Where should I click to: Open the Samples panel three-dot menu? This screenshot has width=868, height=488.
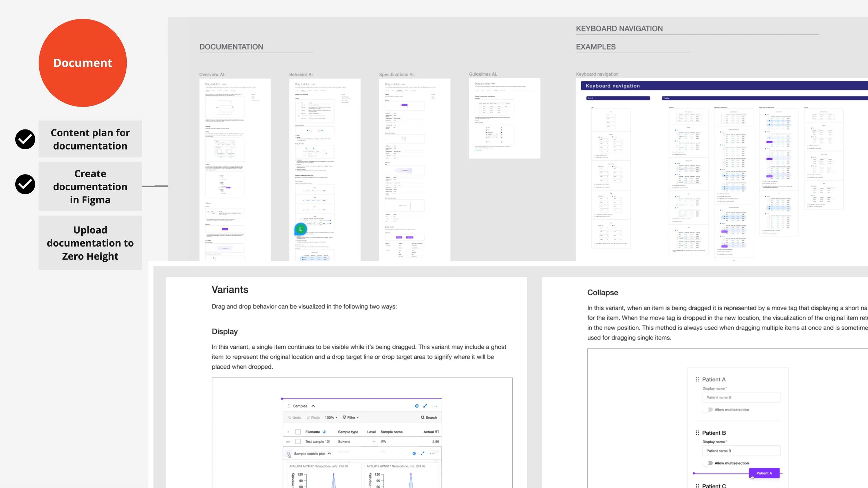435,406
